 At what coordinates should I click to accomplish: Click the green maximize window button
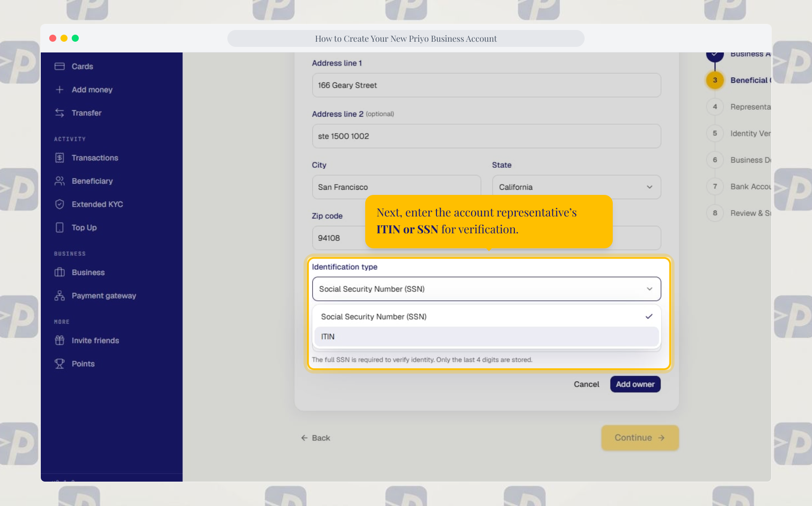(x=75, y=38)
